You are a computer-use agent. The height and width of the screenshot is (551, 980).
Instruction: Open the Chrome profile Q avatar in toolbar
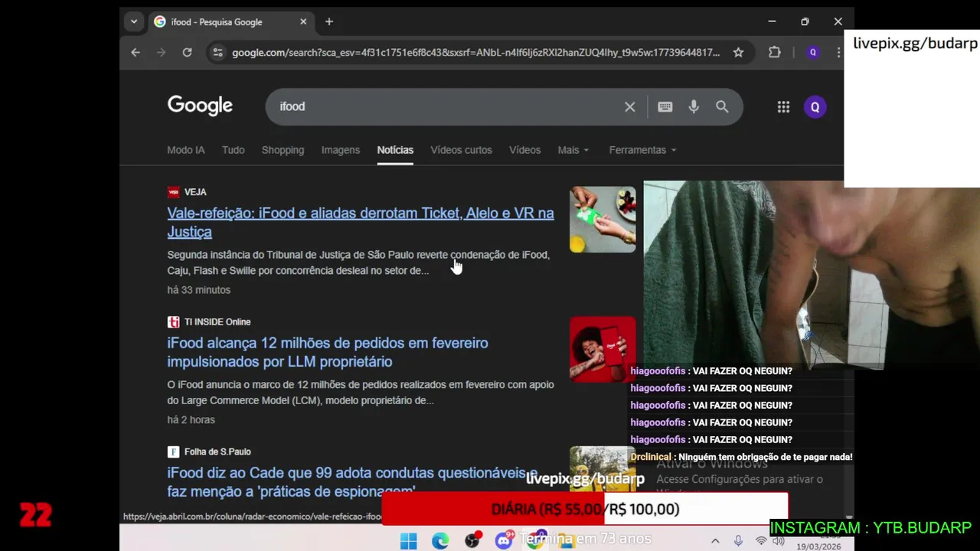coord(813,52)
